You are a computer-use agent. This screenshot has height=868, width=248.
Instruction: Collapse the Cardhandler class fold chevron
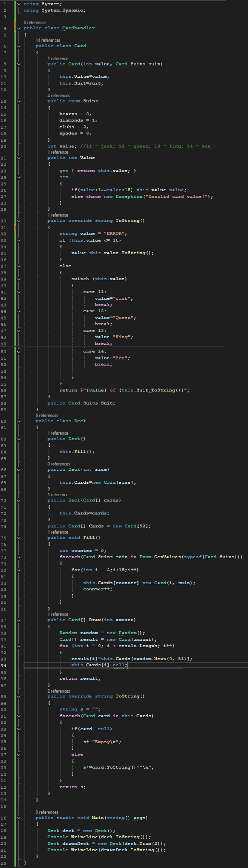click(x=19, y=28)
